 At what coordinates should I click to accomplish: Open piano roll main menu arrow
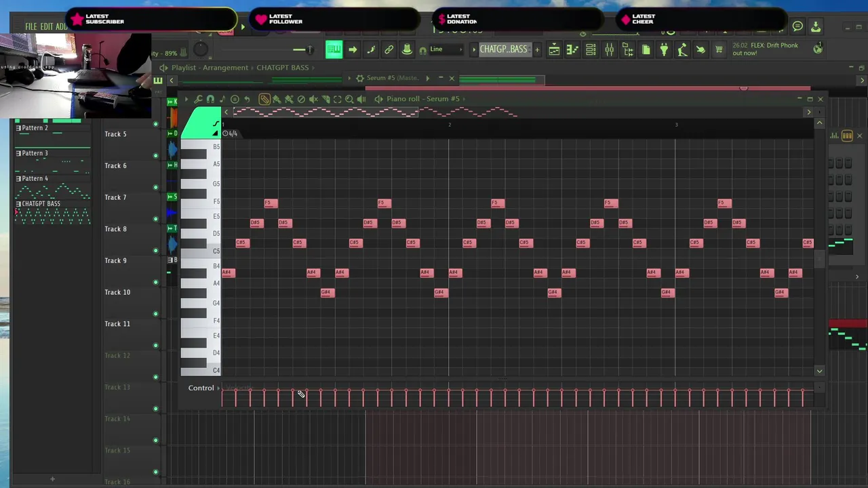[186, 99]
